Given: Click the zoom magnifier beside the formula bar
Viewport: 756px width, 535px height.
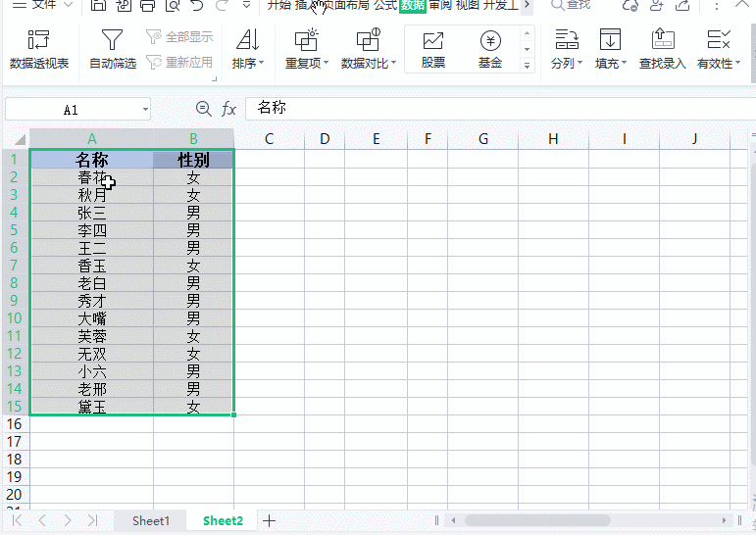Looking at the screenshot, I should click(203, 109).
